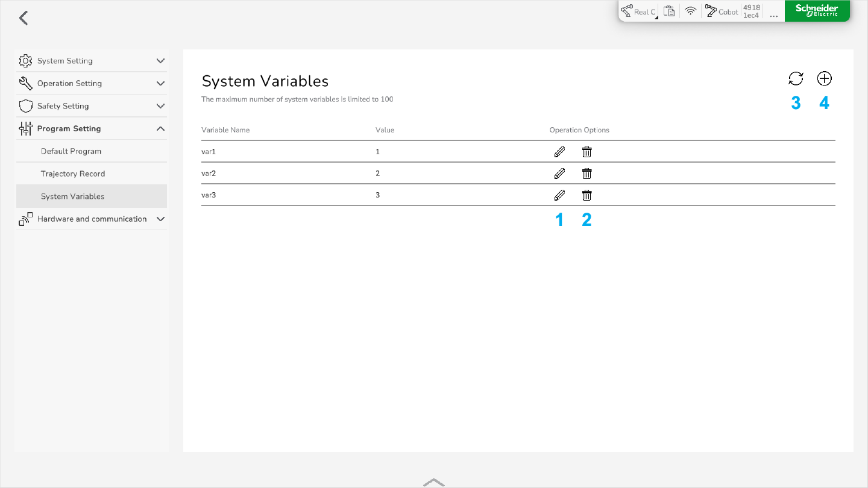Click the var2 variable name
868x488 pixels.
pos(209,174)
